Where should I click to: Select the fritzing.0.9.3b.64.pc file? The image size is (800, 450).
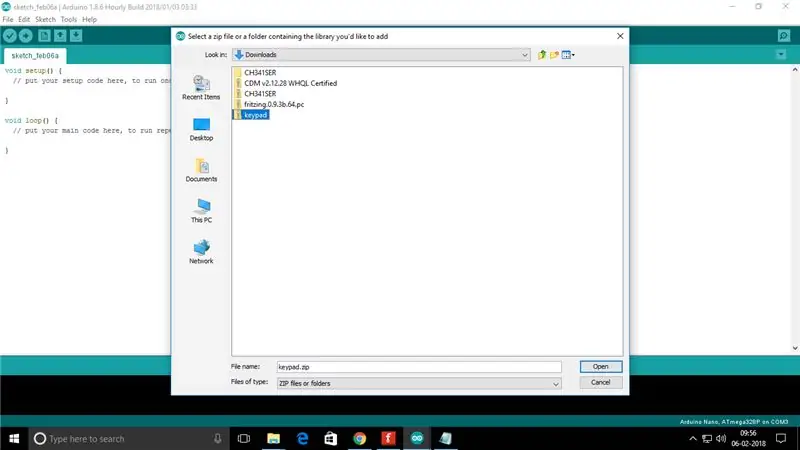(269, 104)
